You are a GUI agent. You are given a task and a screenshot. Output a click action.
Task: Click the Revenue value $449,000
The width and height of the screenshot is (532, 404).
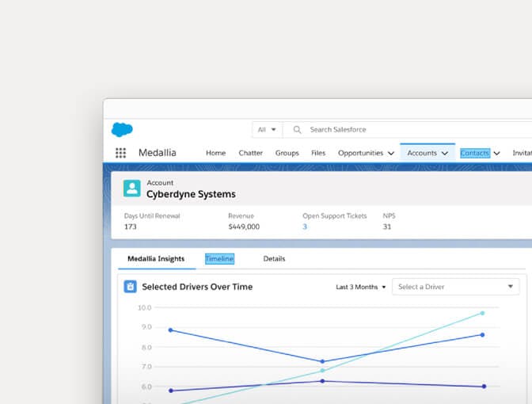[x=244, y=227]
